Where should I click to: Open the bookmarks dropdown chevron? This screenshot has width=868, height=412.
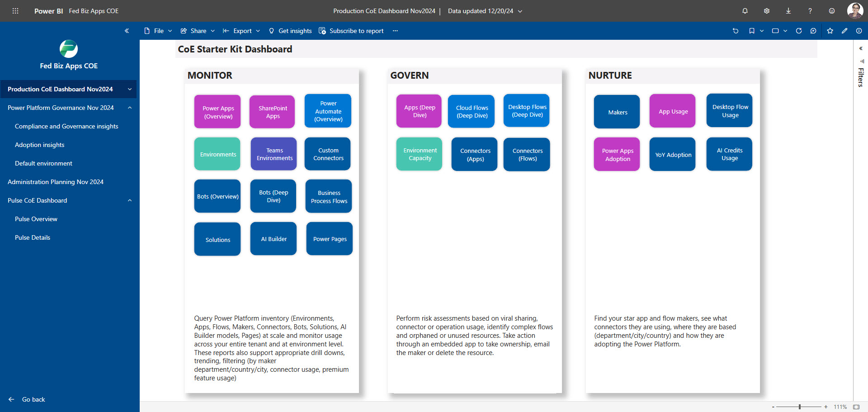coord(762,31)
